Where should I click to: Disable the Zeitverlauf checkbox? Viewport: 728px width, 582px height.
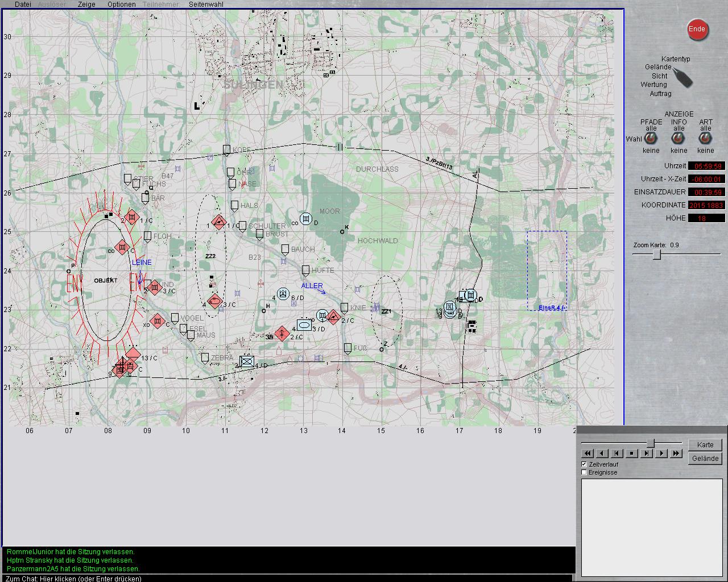pyautogui.click(x=584, y=464)
